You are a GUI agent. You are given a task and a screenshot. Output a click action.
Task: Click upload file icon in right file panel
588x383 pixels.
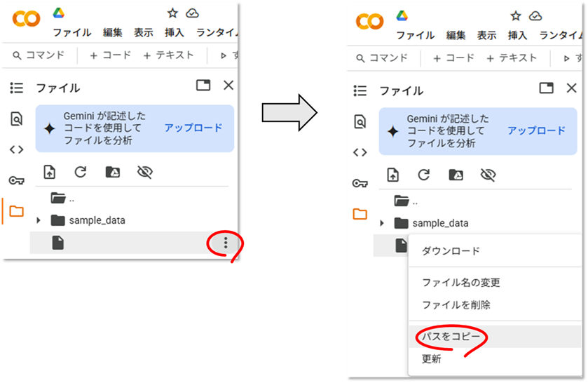click(393, 175)
